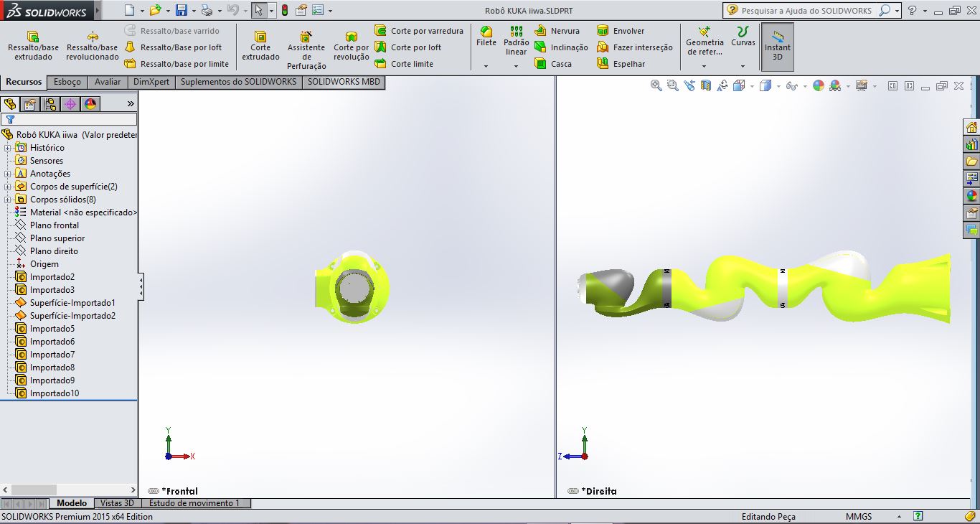Screen dimensions: 980x524
Task: Expand the FeatureManager panel double chevron
Action: pos(131,104)
